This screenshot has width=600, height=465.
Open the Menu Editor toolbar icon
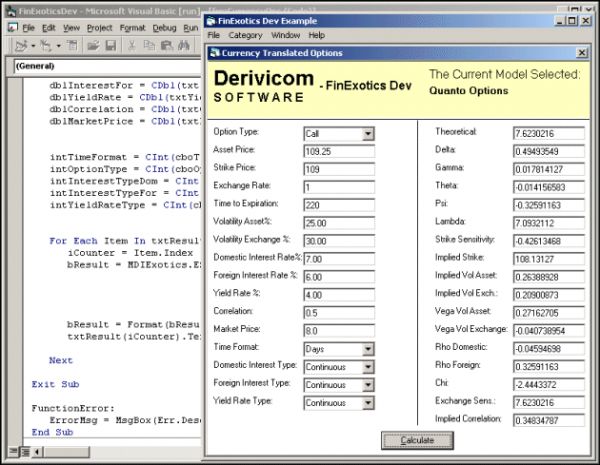72,46
